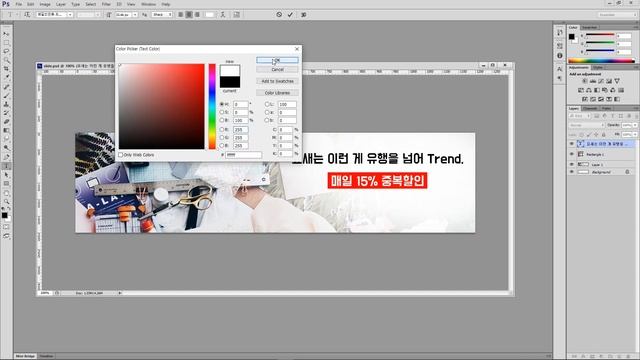Image resolution: width=640 pixels, height=360 pixels.
Task: Open the Warp Text option
Action: pyautogui.click(x=223, y=15)
